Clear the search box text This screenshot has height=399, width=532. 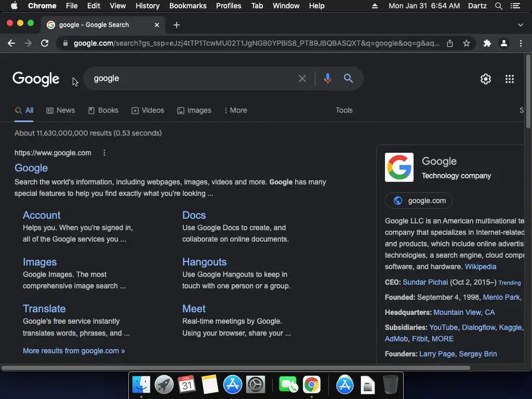[x=302, y=79]
